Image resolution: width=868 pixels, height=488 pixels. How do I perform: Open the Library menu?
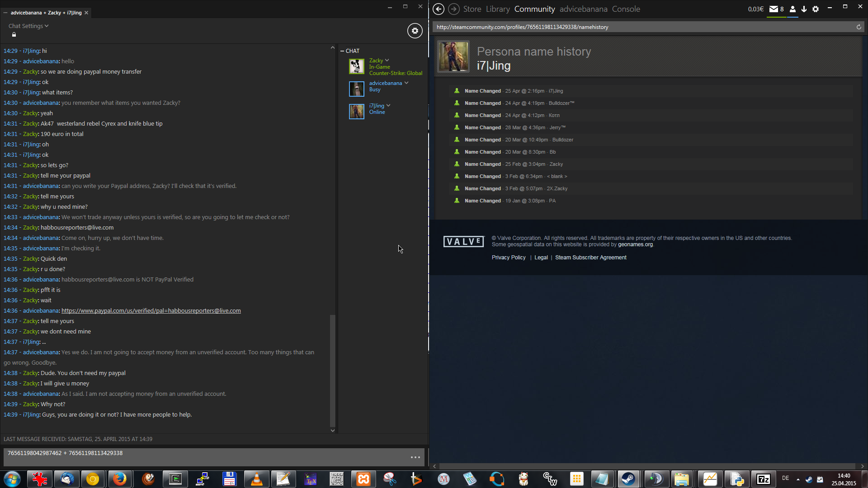pyautogui.click(x=498, y=9)
